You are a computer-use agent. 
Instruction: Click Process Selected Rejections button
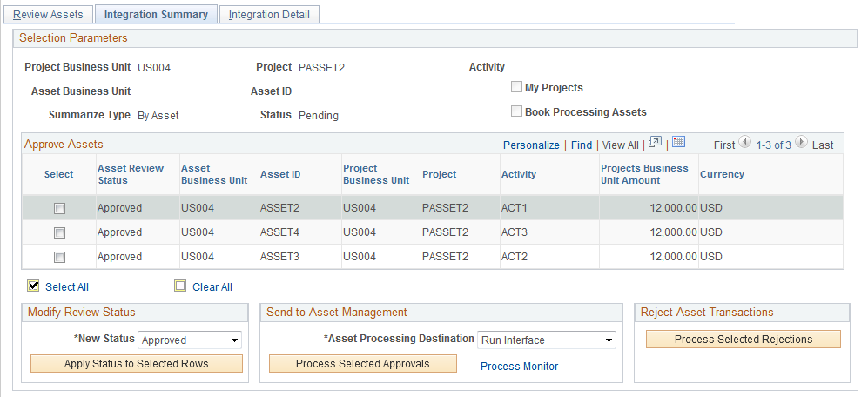743,340
